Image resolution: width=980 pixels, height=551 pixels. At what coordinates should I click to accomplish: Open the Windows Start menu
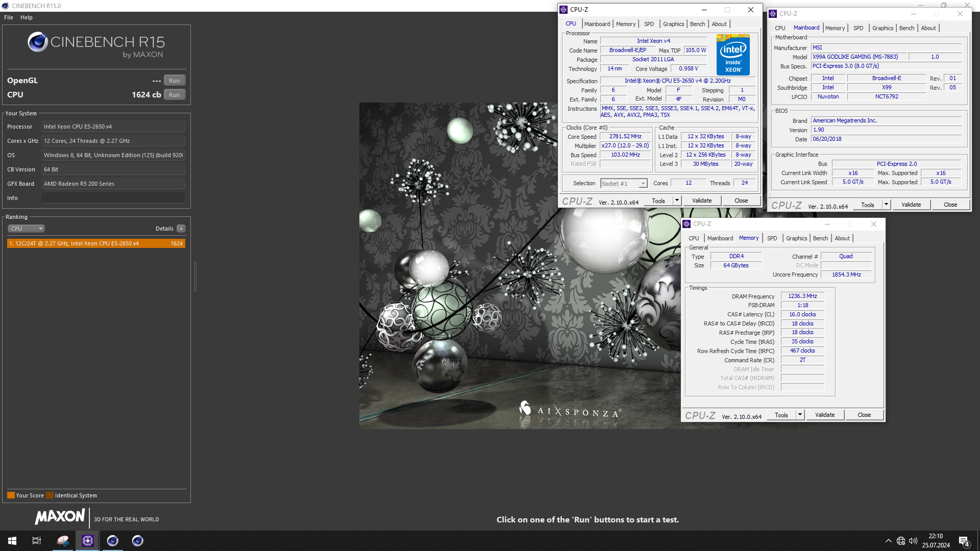12,541
